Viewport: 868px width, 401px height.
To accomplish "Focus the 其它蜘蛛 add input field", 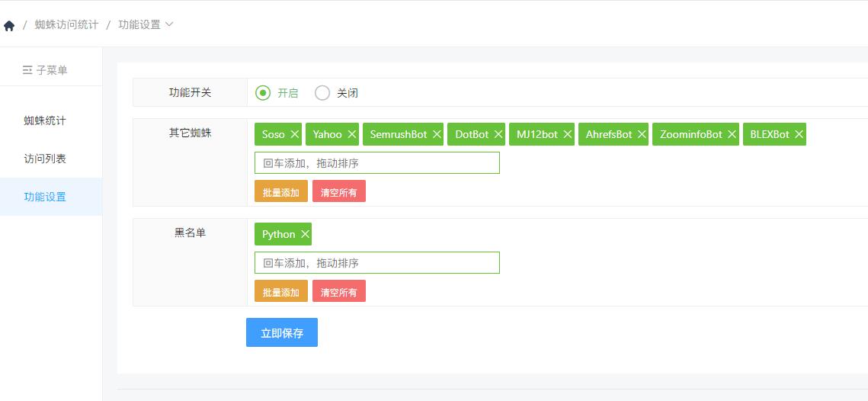I will tap(377, 163).
